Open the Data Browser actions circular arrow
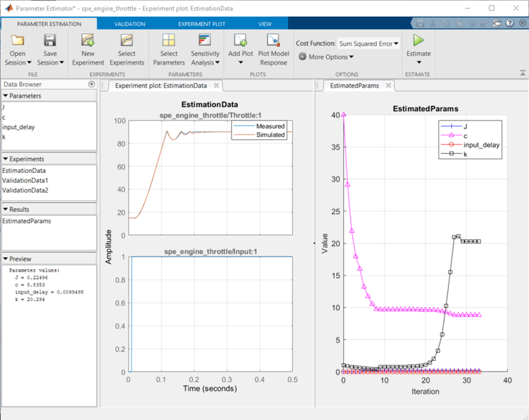This screenshot has height=420, width=529. 91,85
